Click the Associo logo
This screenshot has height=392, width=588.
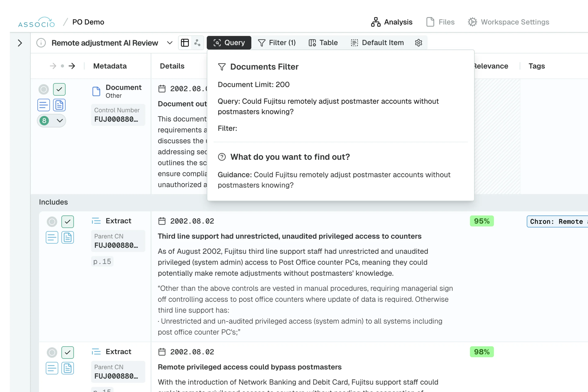point(37,22)
